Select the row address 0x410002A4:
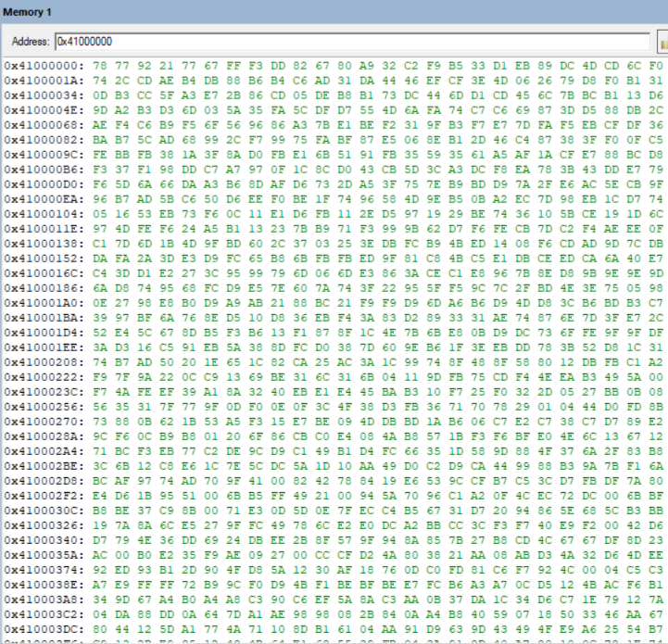Viewport: 668px width, 644px height. click(x=44, y=451)
